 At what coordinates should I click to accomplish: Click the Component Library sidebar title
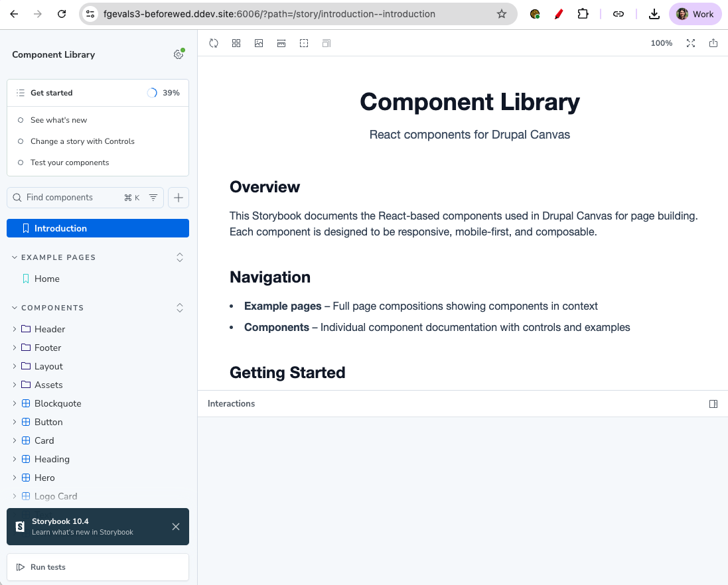click(53, 55)
